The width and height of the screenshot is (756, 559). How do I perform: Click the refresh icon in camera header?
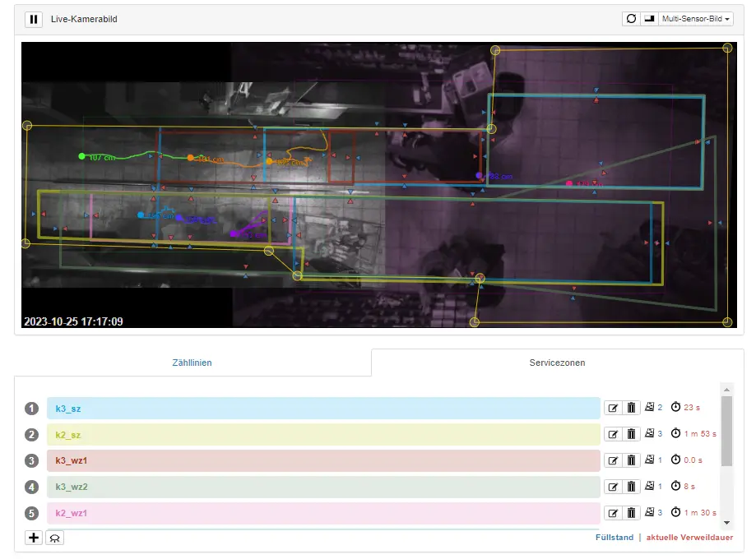pyautogui.click(x=632, y=19)
